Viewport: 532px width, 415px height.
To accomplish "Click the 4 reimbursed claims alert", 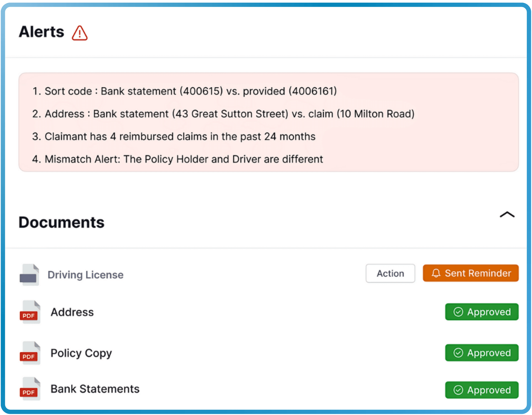I will [x=174, y=136].
